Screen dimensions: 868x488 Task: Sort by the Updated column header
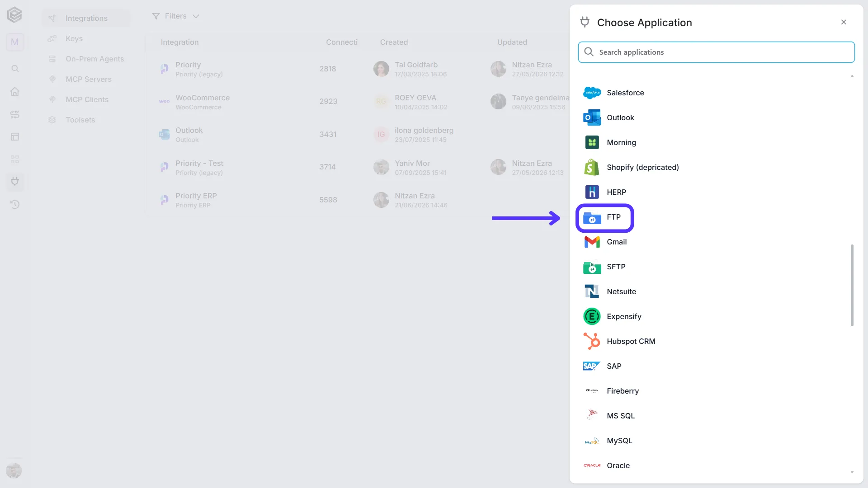click(512, 42)
